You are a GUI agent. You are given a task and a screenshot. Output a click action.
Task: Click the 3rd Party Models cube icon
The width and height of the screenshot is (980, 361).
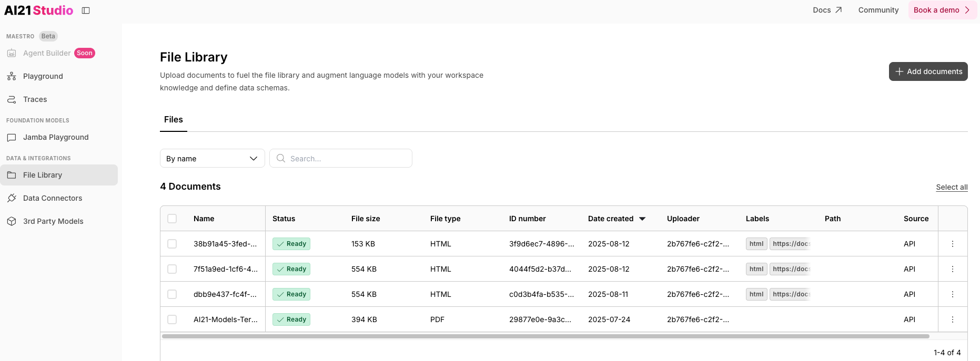(x=12, y=221)
